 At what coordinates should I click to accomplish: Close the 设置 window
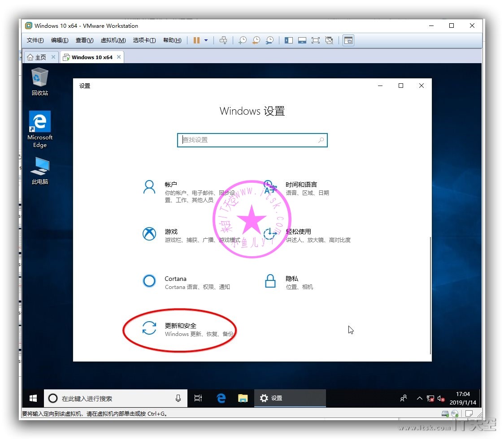click(x=421, y=86)
